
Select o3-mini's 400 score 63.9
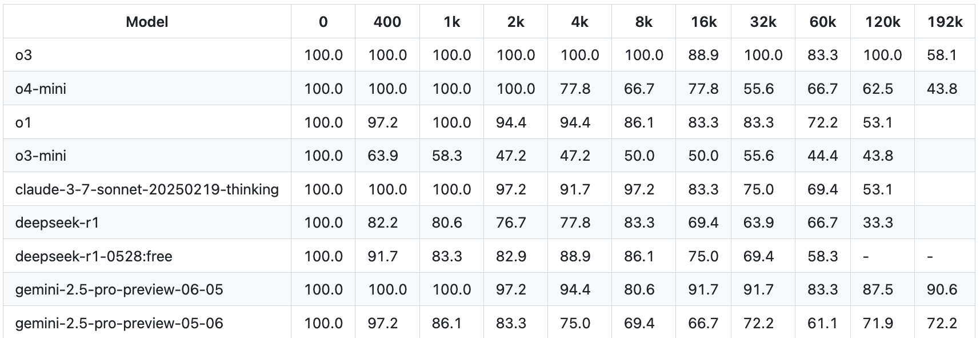coord(383,156)
